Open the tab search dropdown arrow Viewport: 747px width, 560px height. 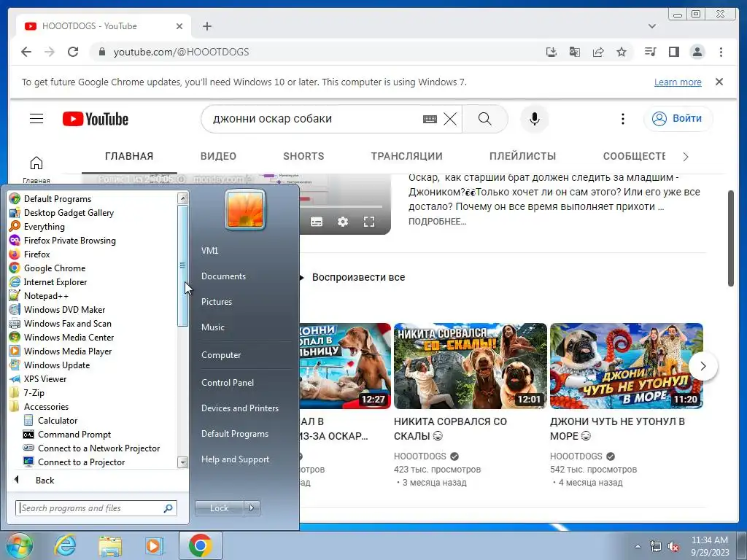(x=652, y=26)
